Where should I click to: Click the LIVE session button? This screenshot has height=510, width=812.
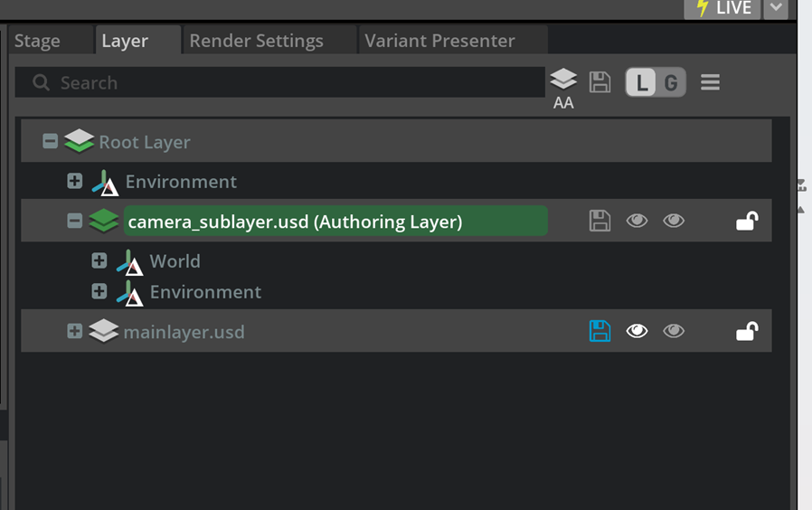coord(723,8)
